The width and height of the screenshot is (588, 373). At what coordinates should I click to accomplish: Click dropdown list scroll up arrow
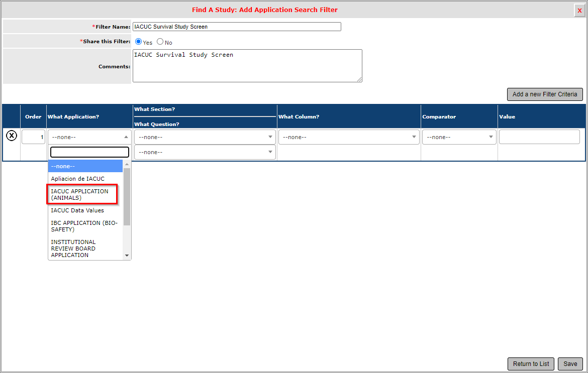click(x=127, y=164)
